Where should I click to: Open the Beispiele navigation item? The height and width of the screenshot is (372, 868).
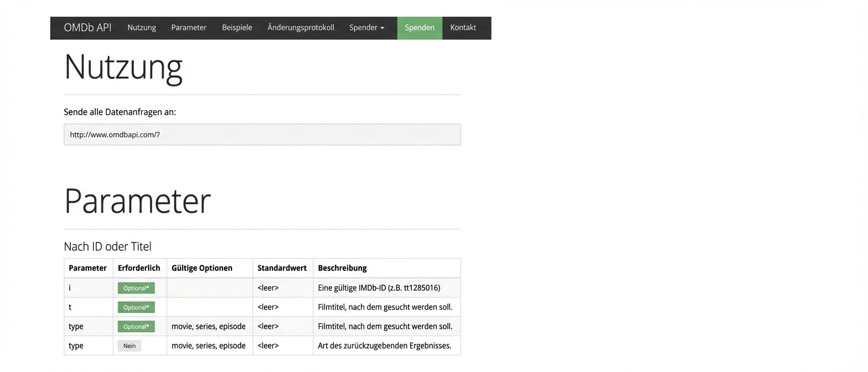click(x=237, y=28)
